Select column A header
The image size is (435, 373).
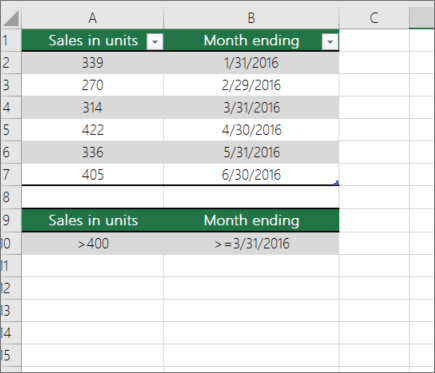tap(93, 18)
